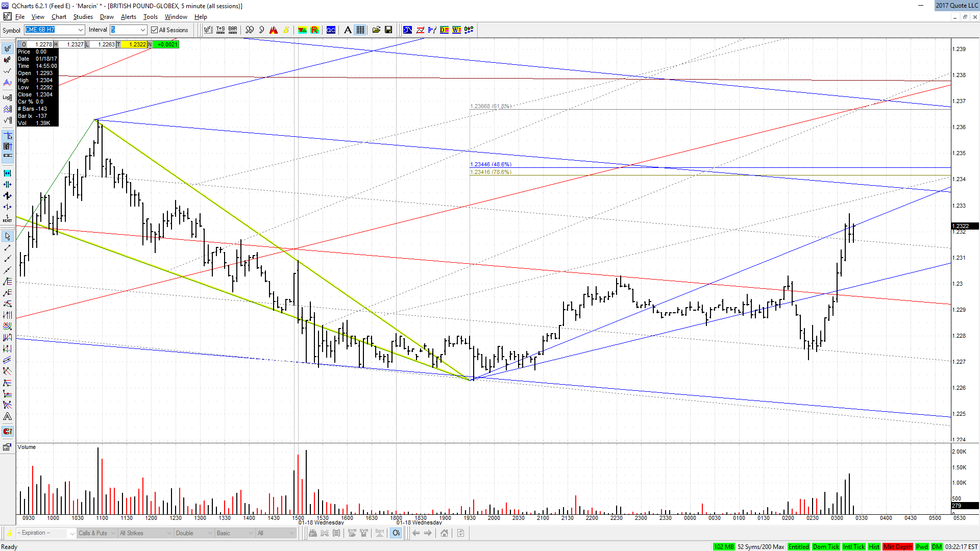Screen dimensions: 980x551
Task: Click the Dom Tick status indicator
Action: [x=826, y=547]
